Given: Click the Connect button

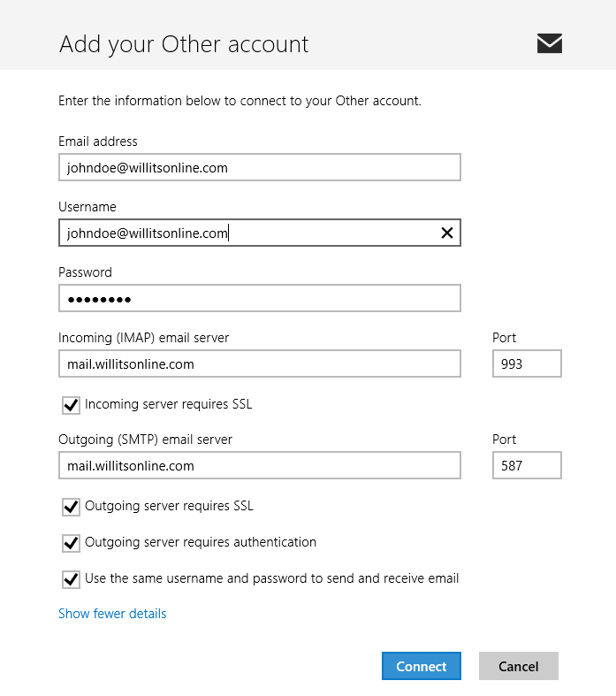Looking at the screenshot, I should pos(422,666).
